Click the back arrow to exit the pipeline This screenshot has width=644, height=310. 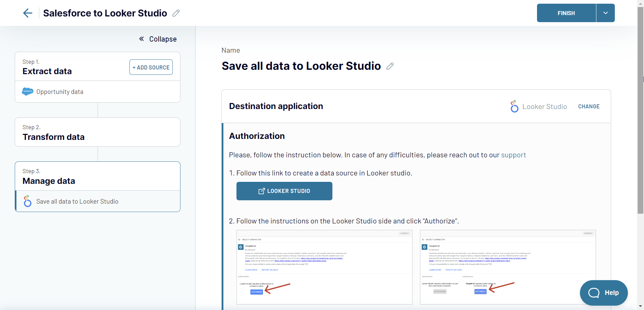(x=28, y=13)
